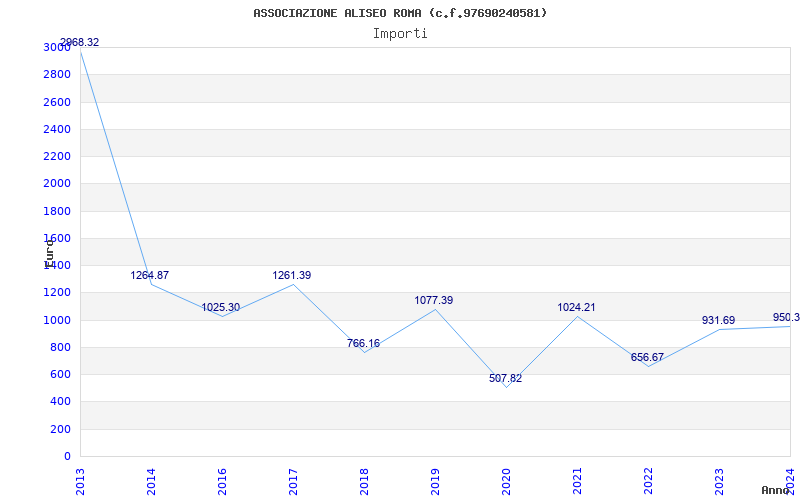Click the x-axis year 2022
Image resolution: width=800 pixels, height=500 pixels.
[648, 481]
